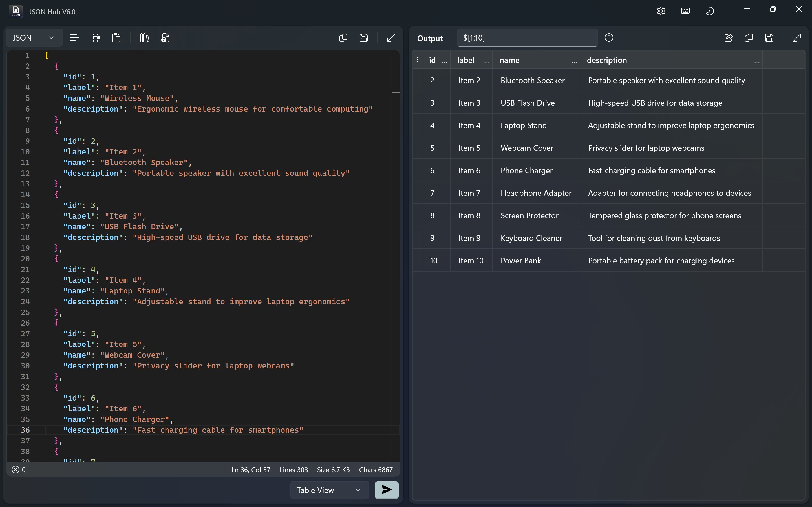The width and height of the screenshot is (812, 507).
Task: Format JSON using the beautify icon
Action: (x=74, y=37)
